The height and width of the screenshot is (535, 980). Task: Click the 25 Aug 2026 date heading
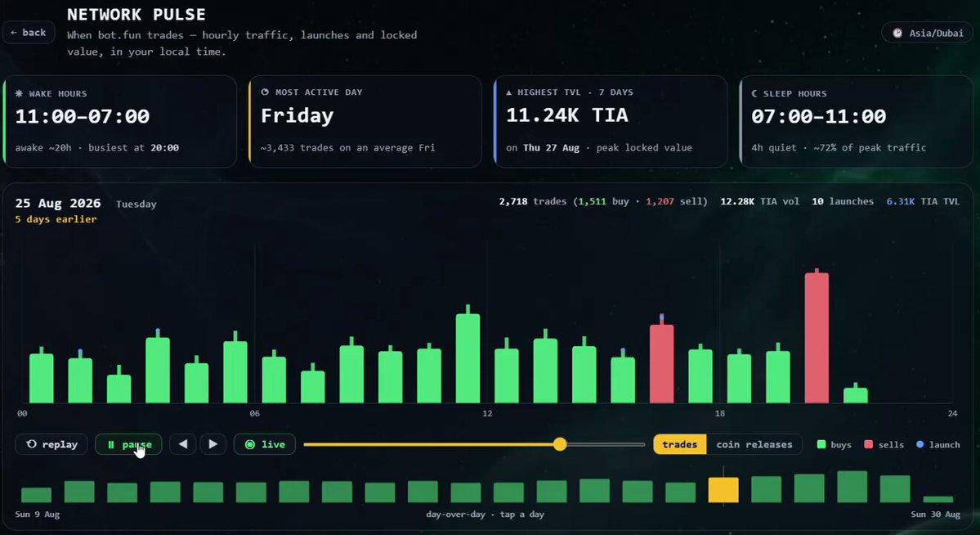pyautogui.click(x=58, y=203)
